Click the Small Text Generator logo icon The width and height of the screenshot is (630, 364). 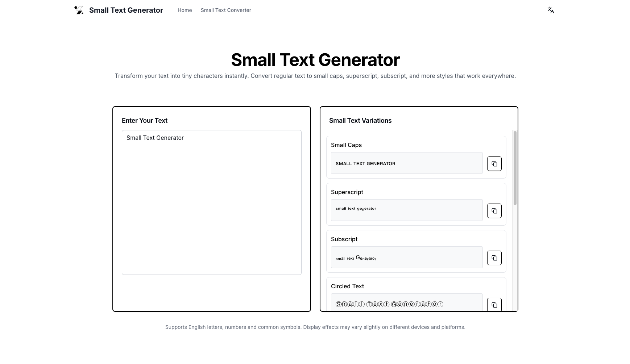tap(79, 10)
